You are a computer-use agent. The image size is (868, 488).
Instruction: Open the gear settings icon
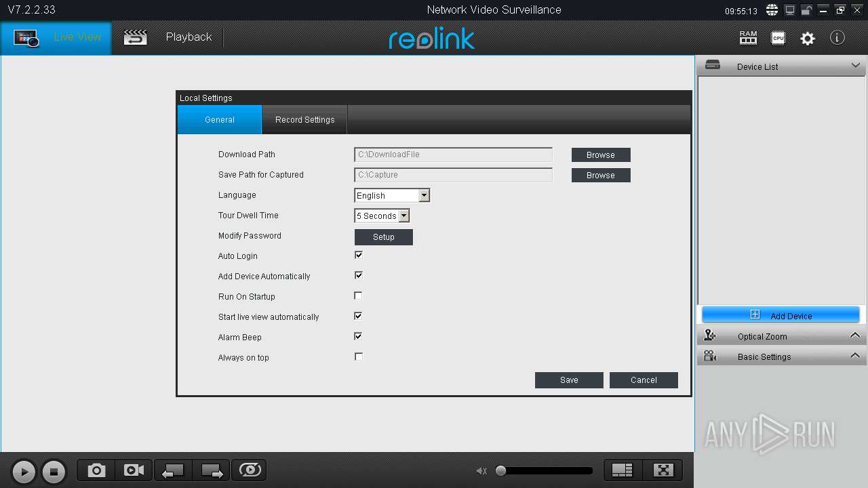[808, 39]
